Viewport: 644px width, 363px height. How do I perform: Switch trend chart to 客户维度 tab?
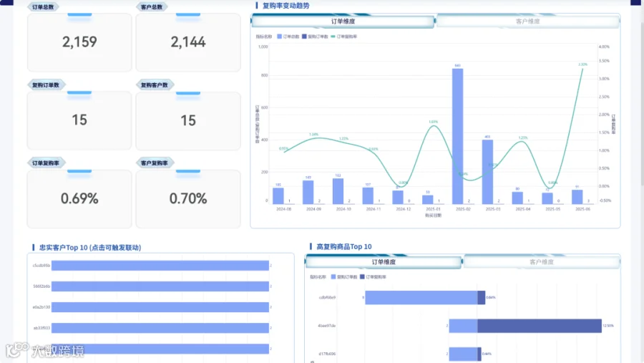click(528, 21)
